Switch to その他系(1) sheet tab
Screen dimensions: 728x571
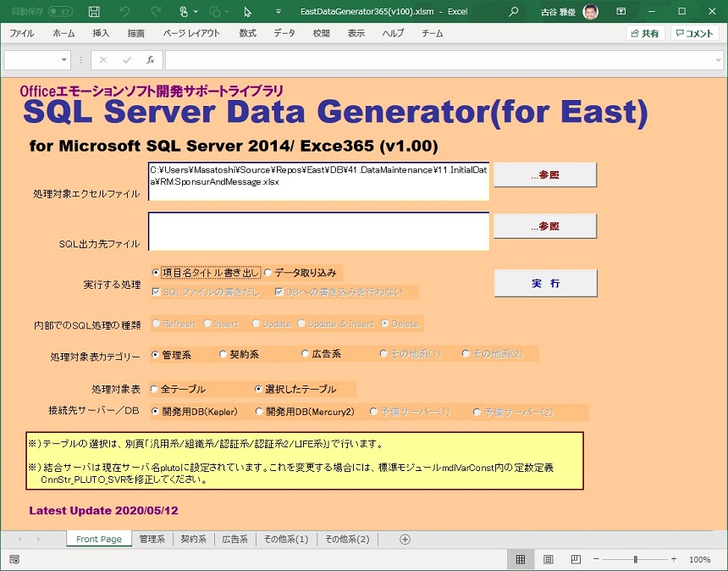coord(286,539)
